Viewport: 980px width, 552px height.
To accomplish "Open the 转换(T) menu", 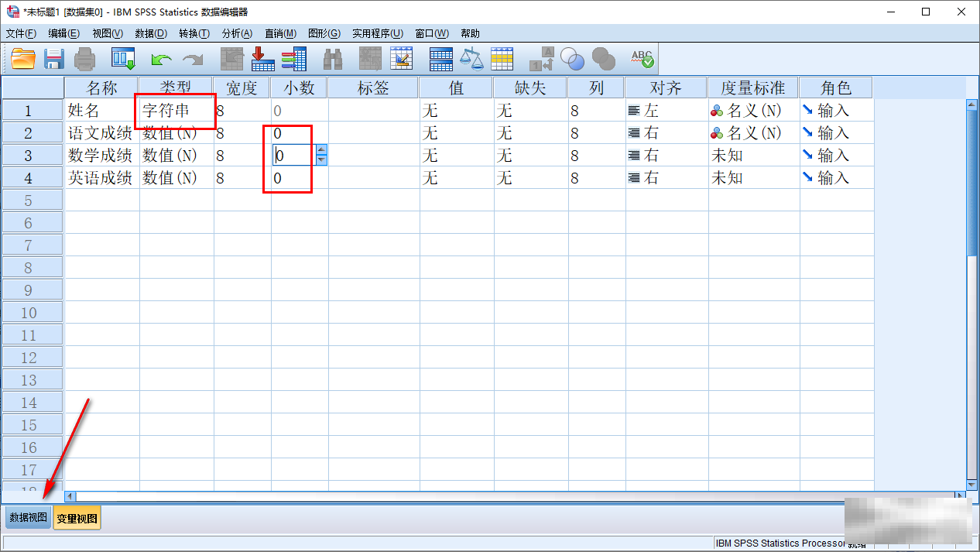I will click(194, 33).
